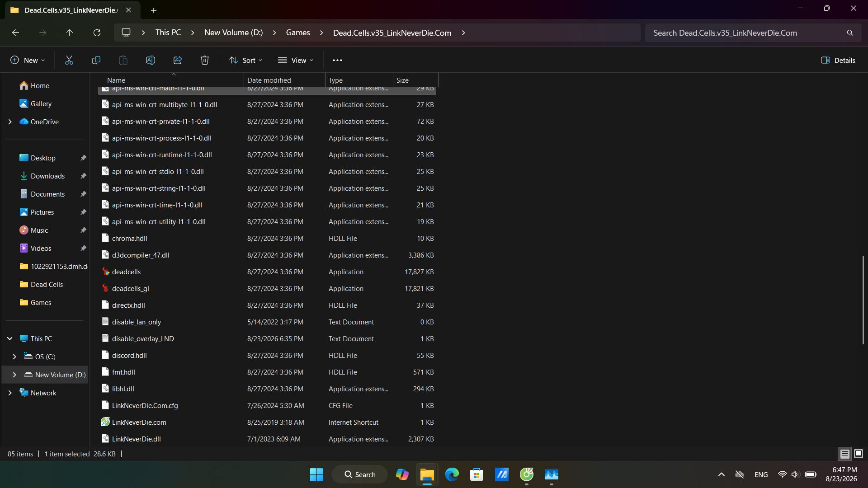Open Home in navigation pane
868x488 pixels.
[34, 86]
